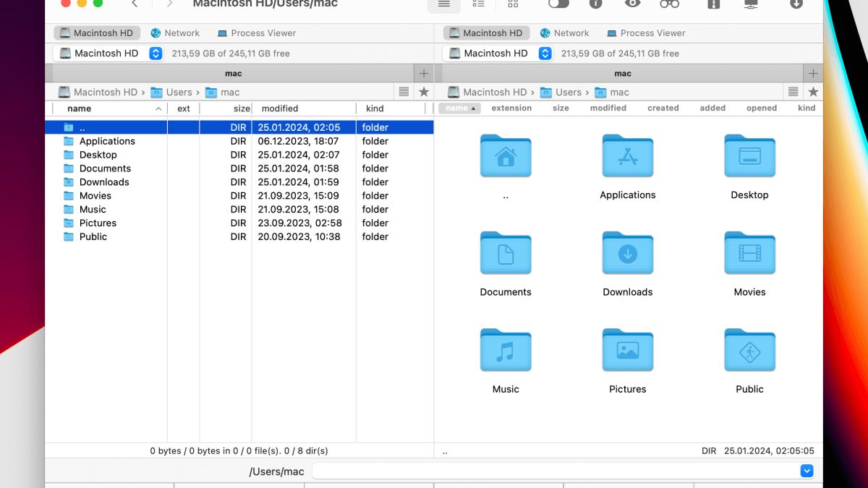868x488 pixels.
Task: Switch to Network tab in left panel
Action: coord(175,33)
